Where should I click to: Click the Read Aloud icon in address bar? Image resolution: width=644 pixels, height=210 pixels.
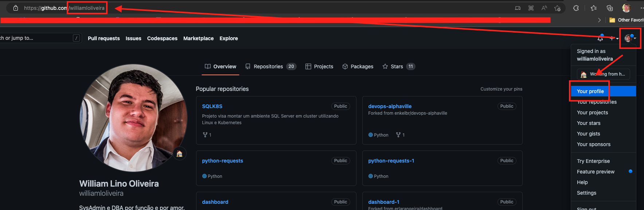point(544,8)
